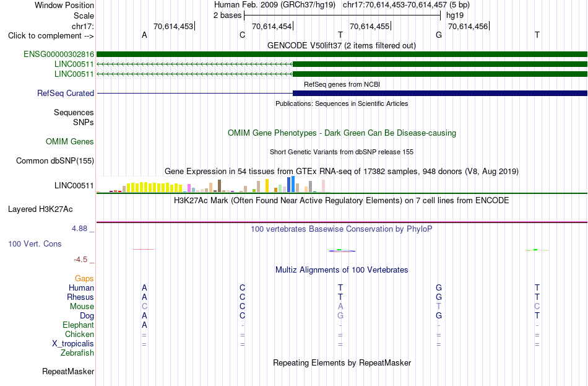This screenshot has width=588, height=386.
Task: Click the dark blue RefSeq Curated exon block
Action: pyautogui.click(x=440, y=93)
